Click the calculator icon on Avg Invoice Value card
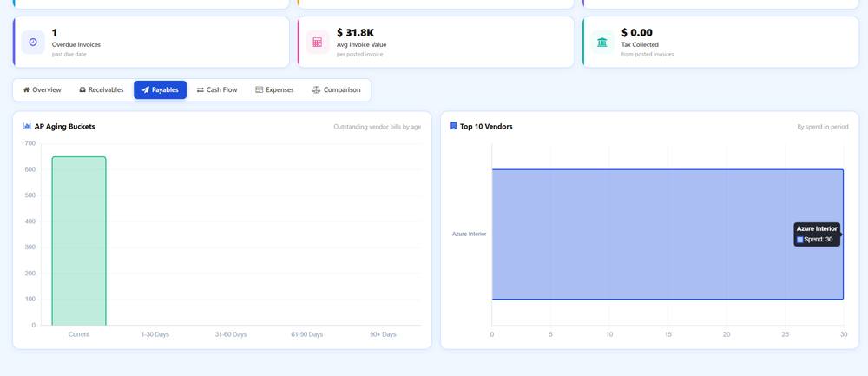The height and width of the screenshot is (376, 868). (x=317, y=42)
